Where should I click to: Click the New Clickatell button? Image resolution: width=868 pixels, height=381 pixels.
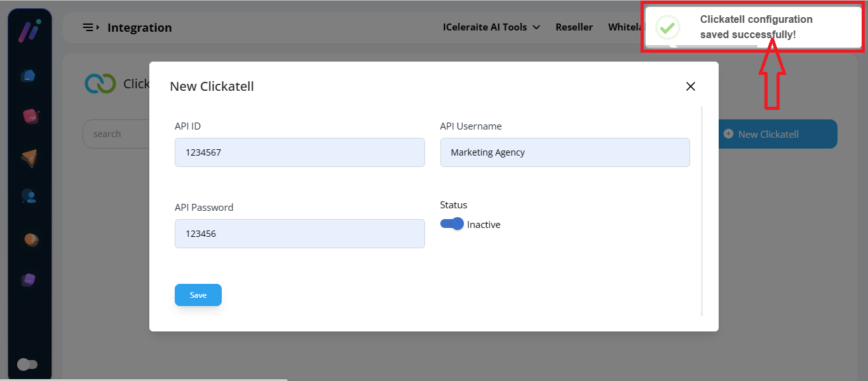click(x=776, y=134)
